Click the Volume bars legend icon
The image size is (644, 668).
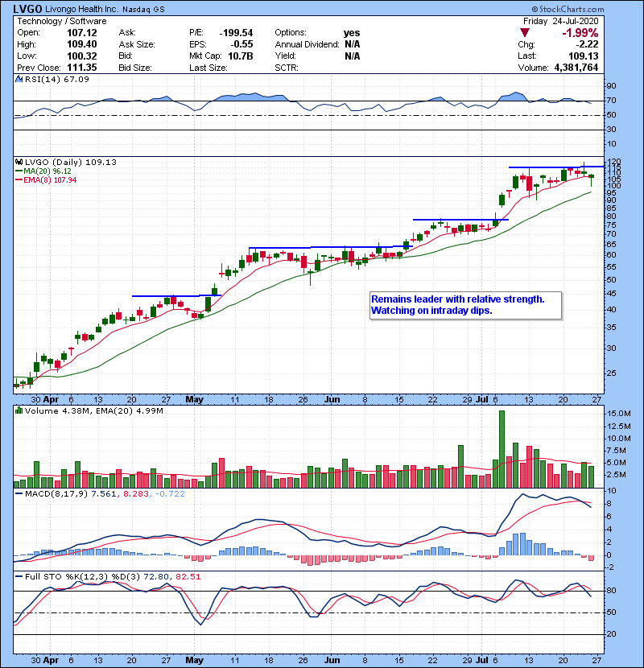coord(19,411)
